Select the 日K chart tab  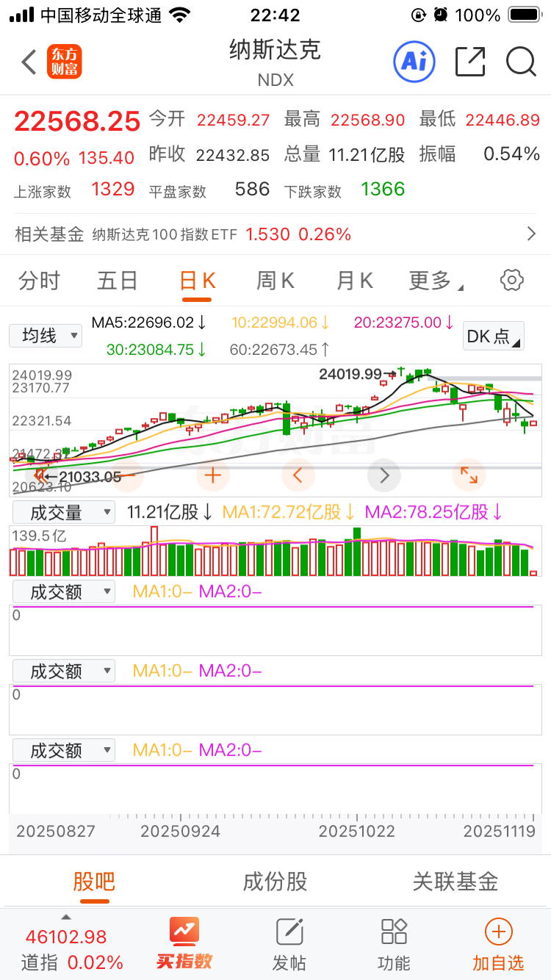pyautogui.click(x=197, y=281)
